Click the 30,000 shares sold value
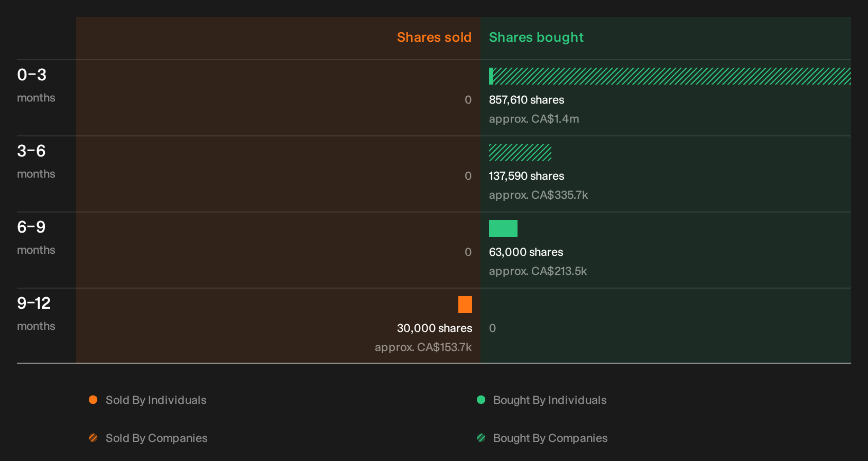 [435, 328]
